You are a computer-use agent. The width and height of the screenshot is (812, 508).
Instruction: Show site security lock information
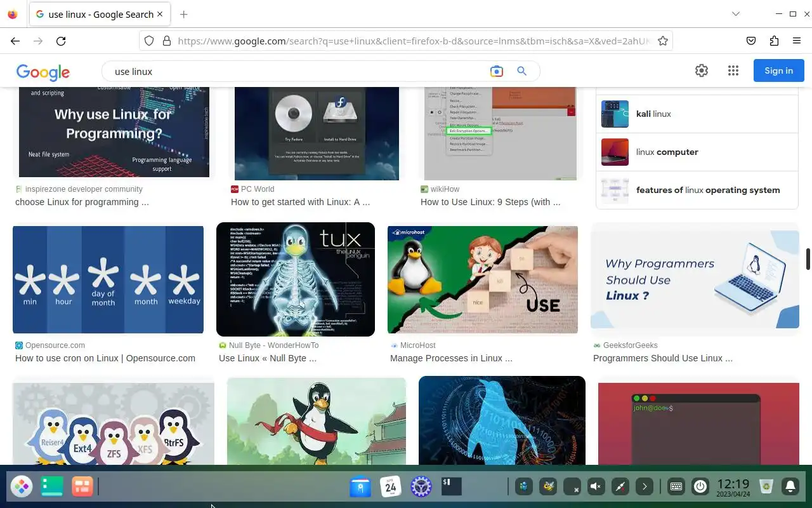[x=167, y=41]
